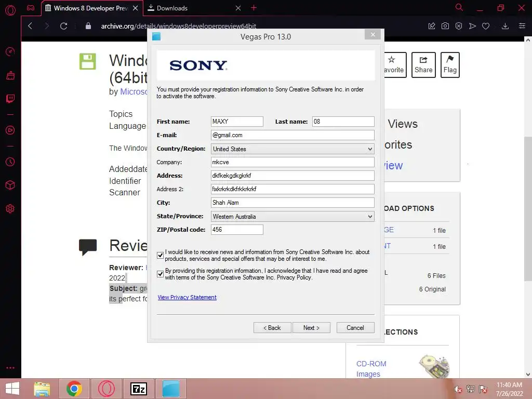Click the CD-ROM Images collection thumbnail
The height and width of the screenshot is (399, 532).
[435, 366]
